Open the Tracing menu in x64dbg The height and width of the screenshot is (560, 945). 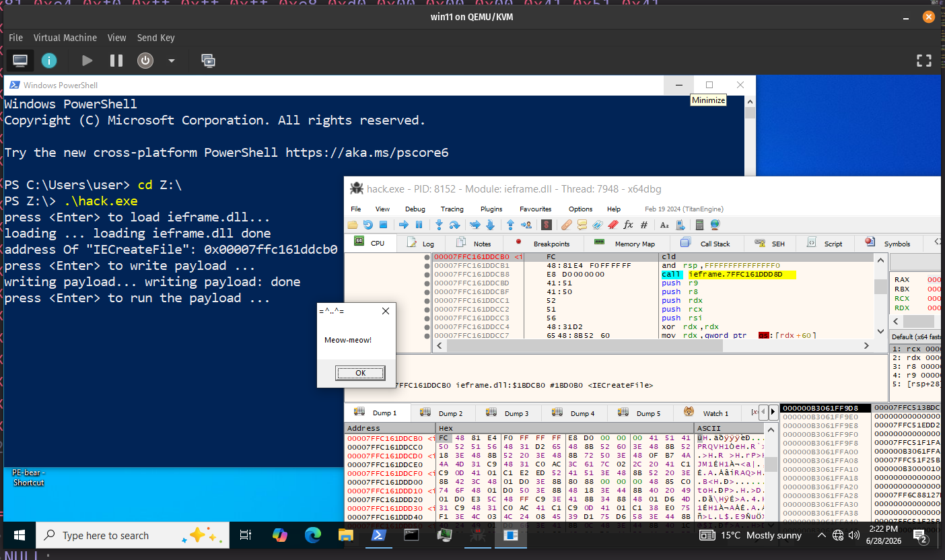pos(452,209)
